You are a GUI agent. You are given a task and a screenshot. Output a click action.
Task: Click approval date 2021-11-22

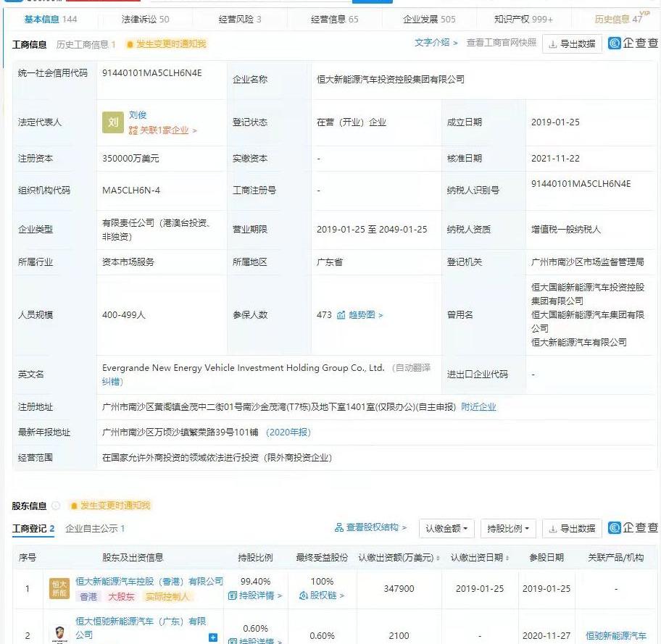555,159
